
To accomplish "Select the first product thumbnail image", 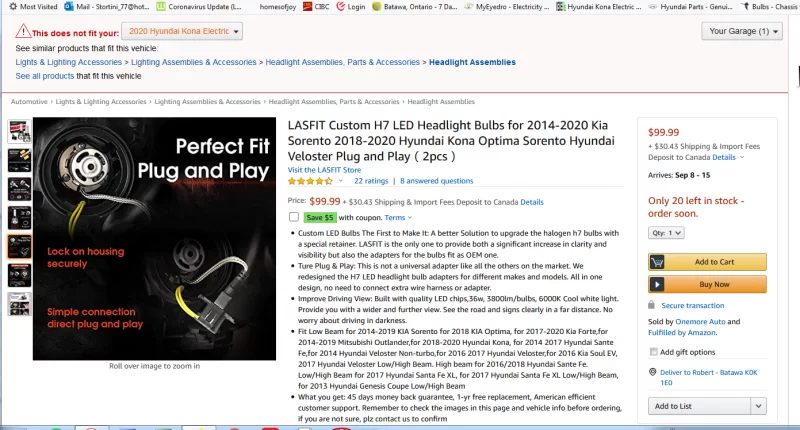I will click(19, 132).
